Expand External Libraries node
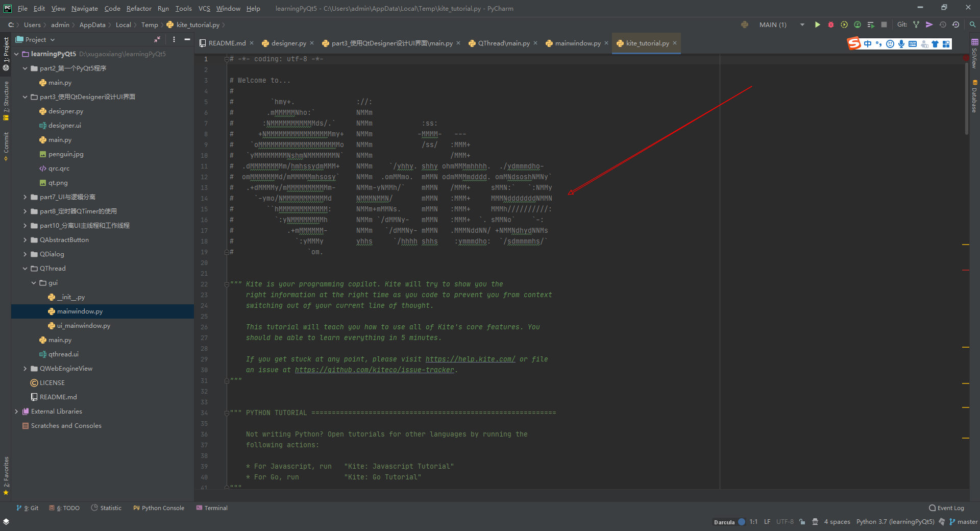 pos(16,411)
